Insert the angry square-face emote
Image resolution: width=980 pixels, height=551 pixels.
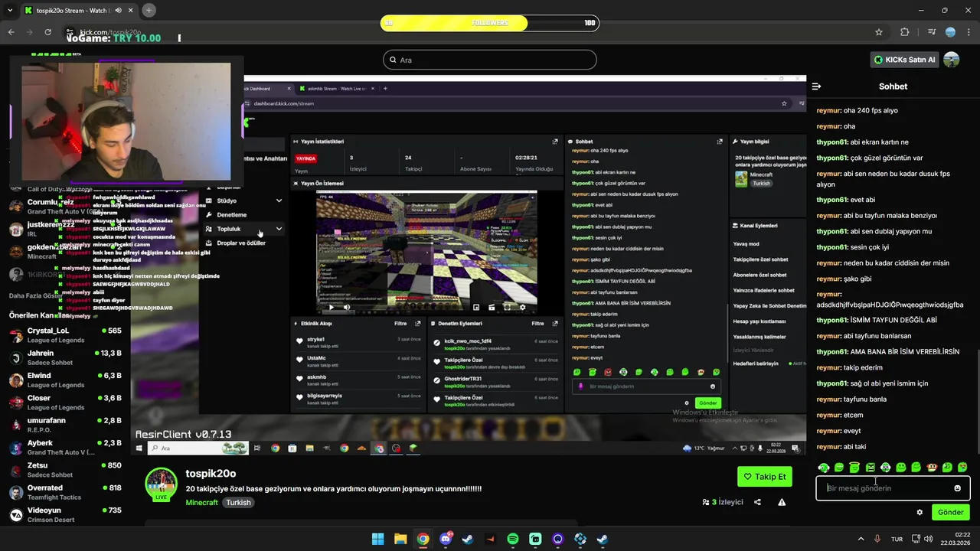[870, 467]
